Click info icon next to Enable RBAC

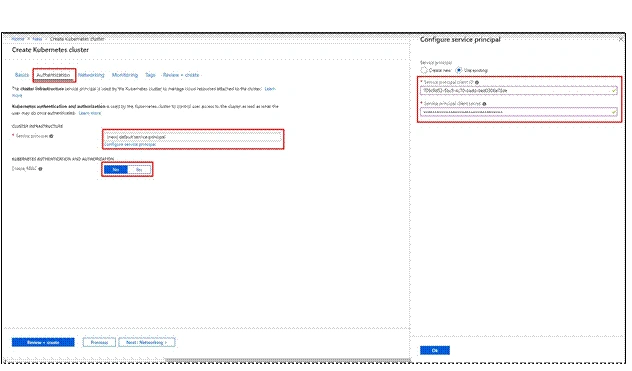(40, 169)
